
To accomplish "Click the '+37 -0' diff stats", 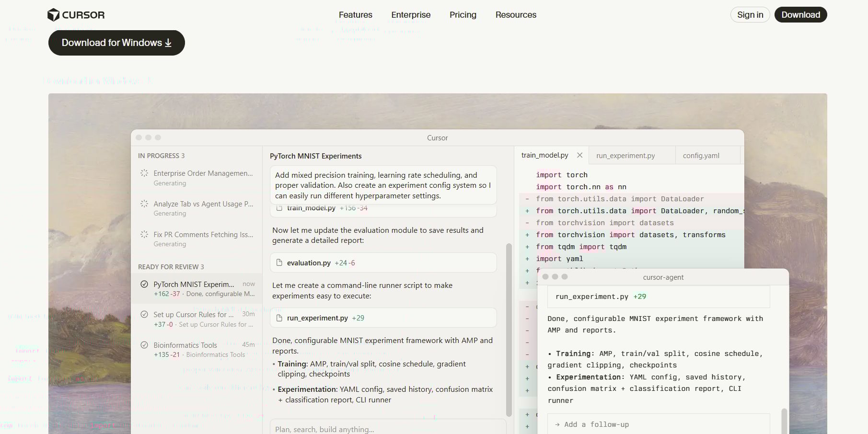I will (x=163, y=324).
